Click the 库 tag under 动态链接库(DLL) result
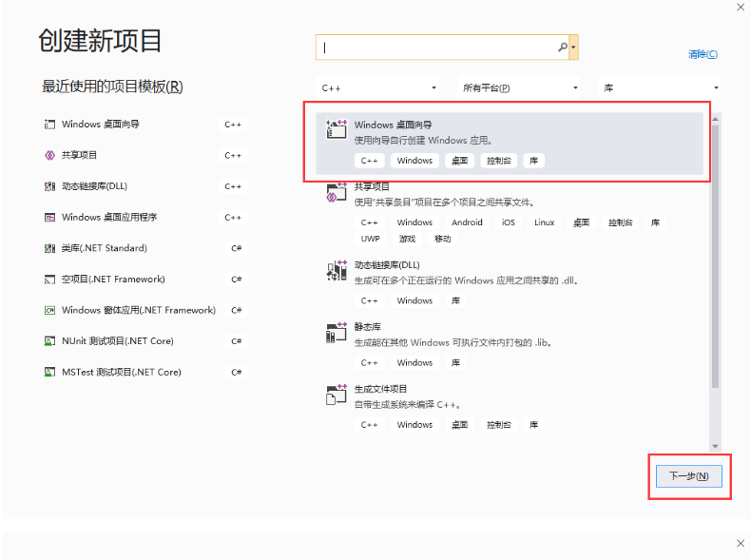Image resolution: width=751 pixels, height=560 pixels. [455, 300]
